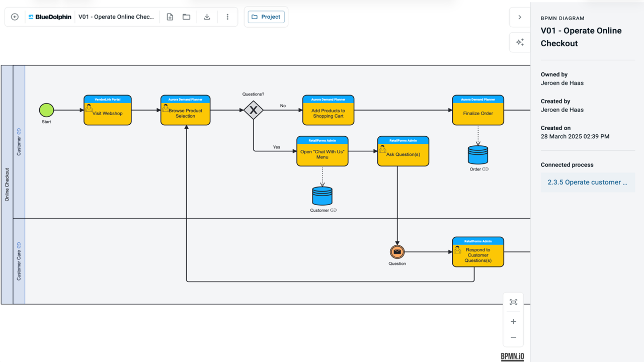This screenshot has height=362, width=644.
Task: Select the Order data store icon
Action: pos(478,155)
